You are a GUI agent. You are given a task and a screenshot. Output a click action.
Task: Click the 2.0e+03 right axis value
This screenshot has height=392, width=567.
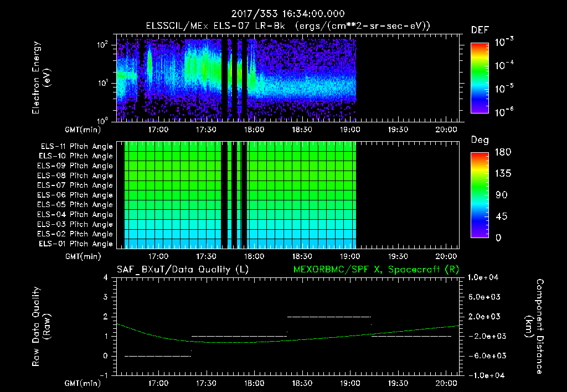[x=484, y=317]
